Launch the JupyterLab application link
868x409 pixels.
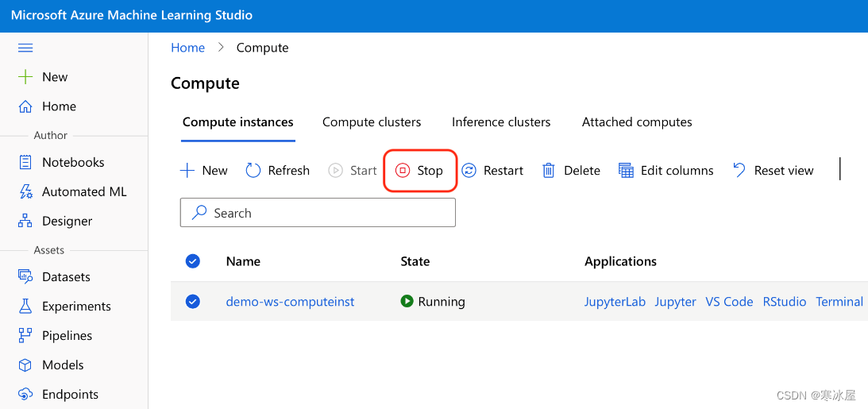pyautogui.click(x=615, y=302)
